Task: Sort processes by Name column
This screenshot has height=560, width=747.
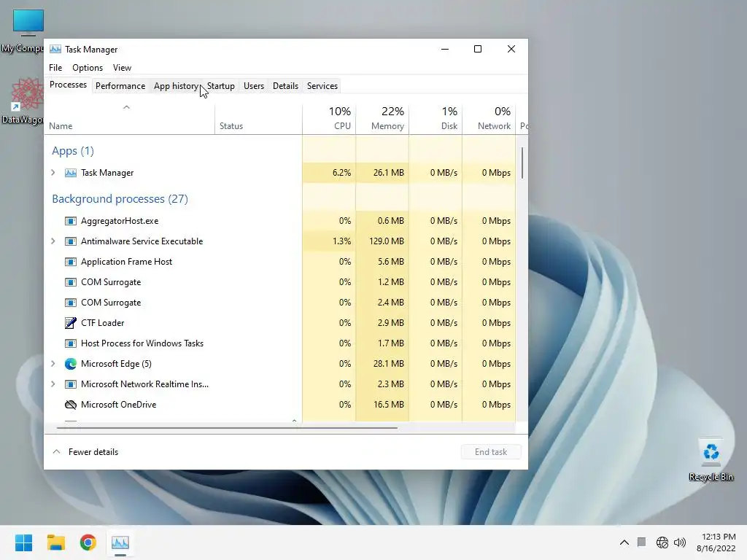Action: pyautogui.click(x=130, y=119)
